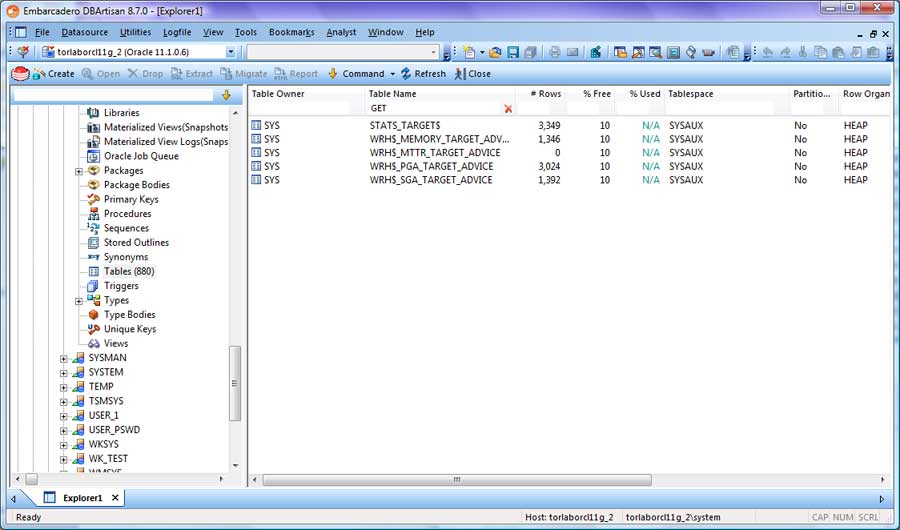The width and height of the screenshot is (900, 530).
Task: Clear the GET table name filter
Action: (x=508, y=109)
